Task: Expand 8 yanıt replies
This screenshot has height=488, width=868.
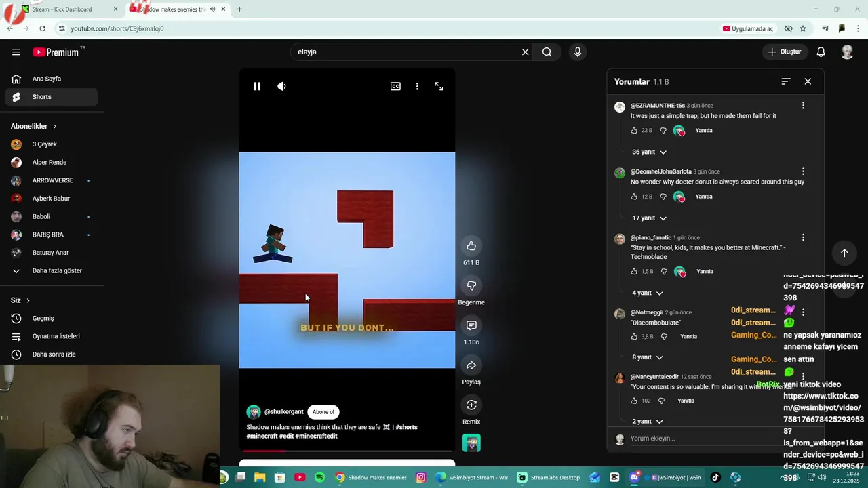Action: tap(648, 357)
